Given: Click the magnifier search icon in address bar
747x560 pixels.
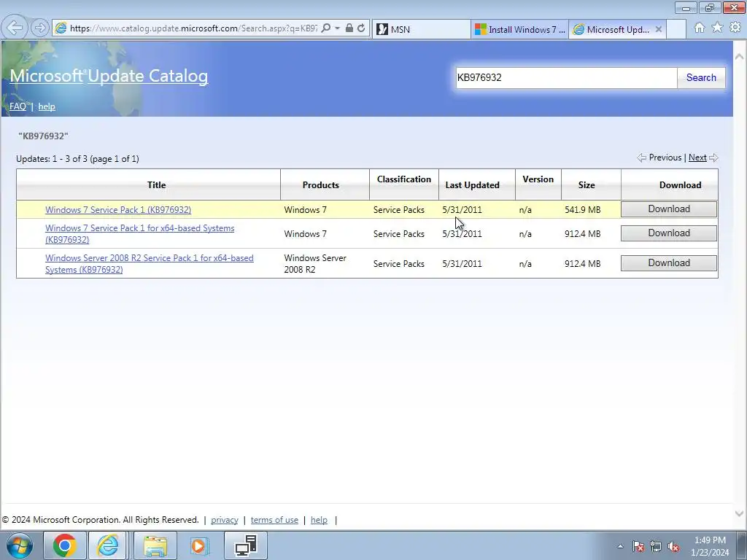Looking at the screenshot, I should (x=326, y=28).
